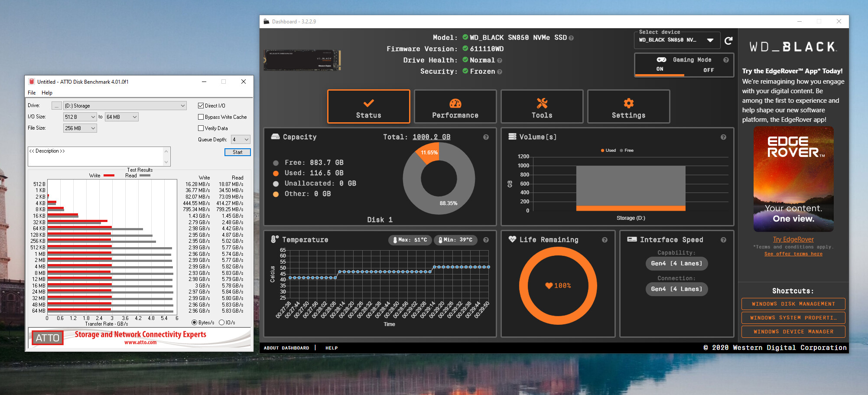The height and width of the screenshot is (395, 868).
Task: Open the Performance tab
Action: [455, 107]
